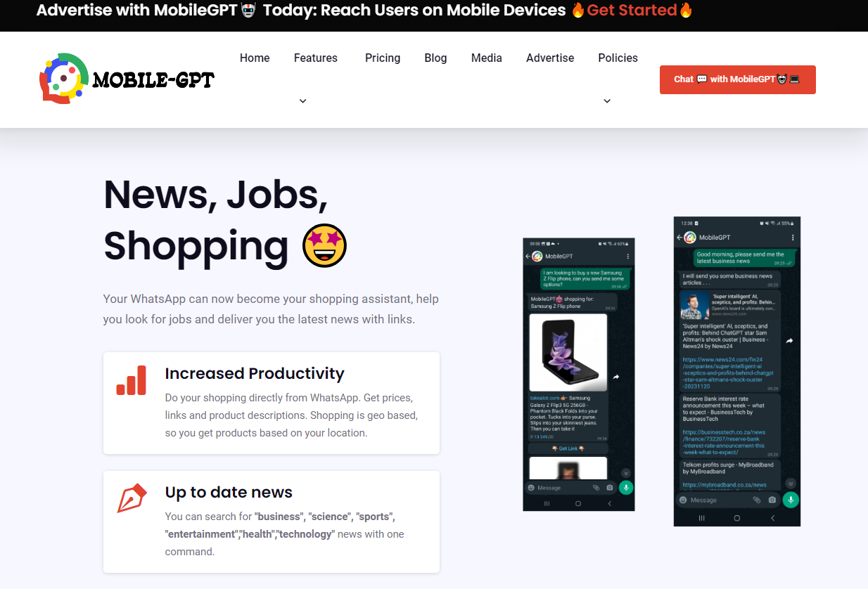868x589 pixels.
Task: Click the Increased Productivity card
Action: tap(272, 403)
